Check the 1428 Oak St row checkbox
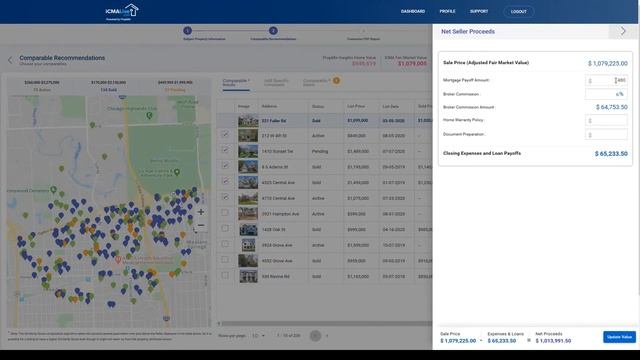 [x=225, y=228]
